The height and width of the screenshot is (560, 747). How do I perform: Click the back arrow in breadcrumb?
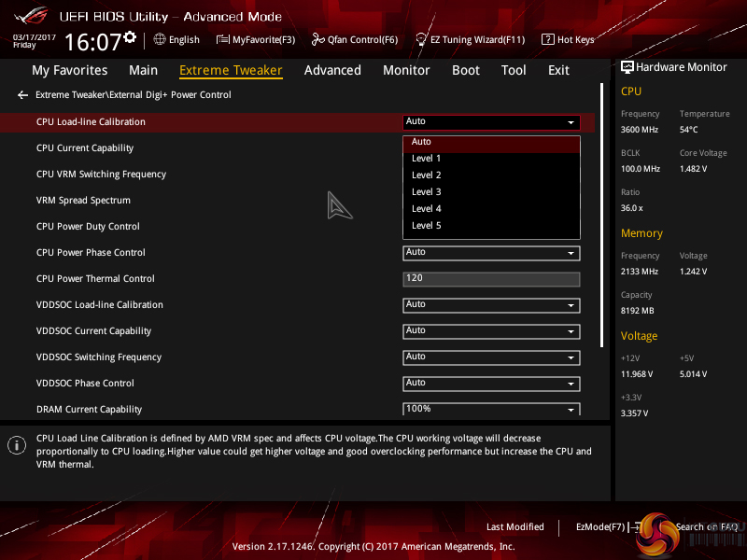[22, 95]
